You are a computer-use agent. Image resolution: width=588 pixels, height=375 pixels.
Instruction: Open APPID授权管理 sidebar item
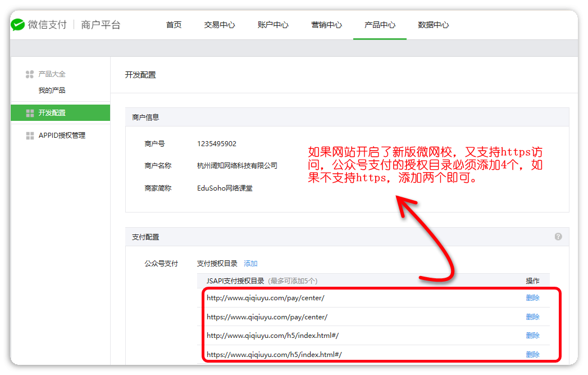click(x=62, y=135)
